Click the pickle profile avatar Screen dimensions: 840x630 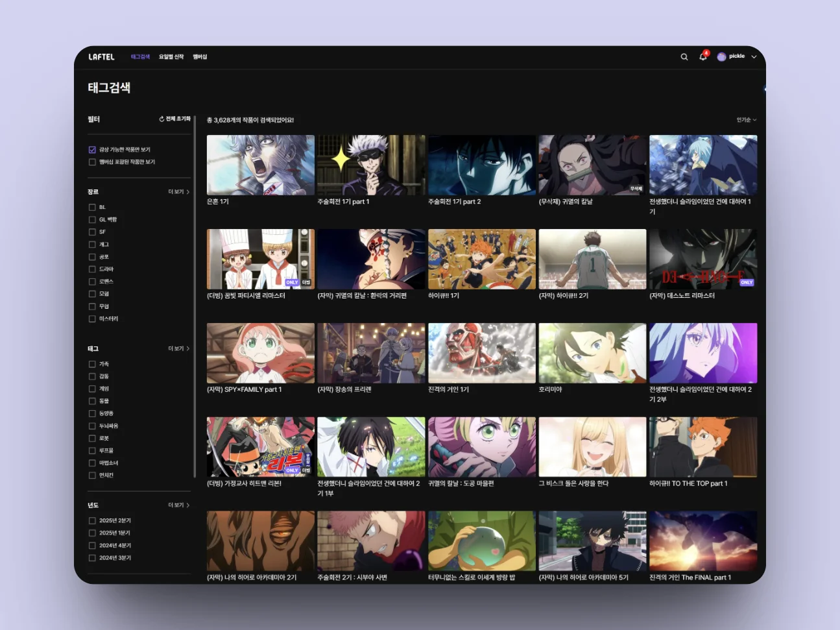click(721, 57)
